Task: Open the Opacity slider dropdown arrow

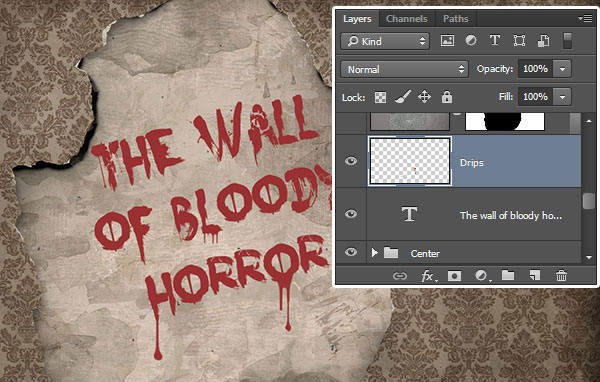Action: pyautogui.click(x=562, y=69)
